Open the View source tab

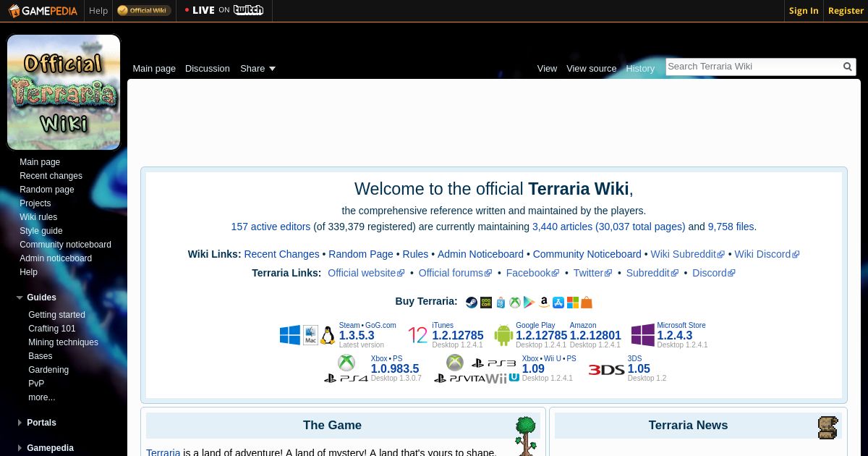tap(592, 68)
